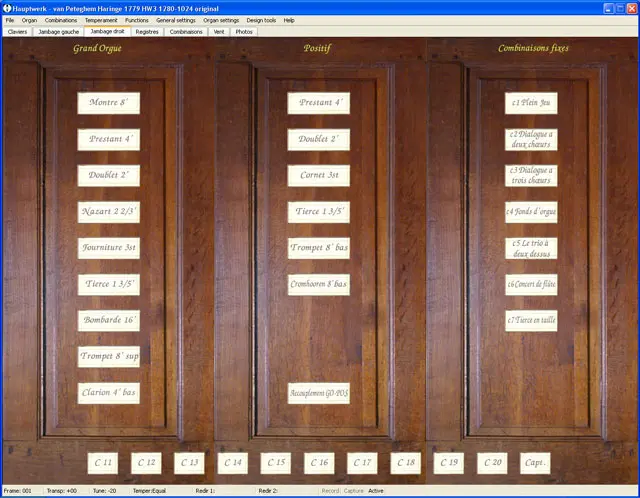Choose the c7 Tierce en taille combination
Viewport: 640px width, 498px height.
(x=530, y=320)
